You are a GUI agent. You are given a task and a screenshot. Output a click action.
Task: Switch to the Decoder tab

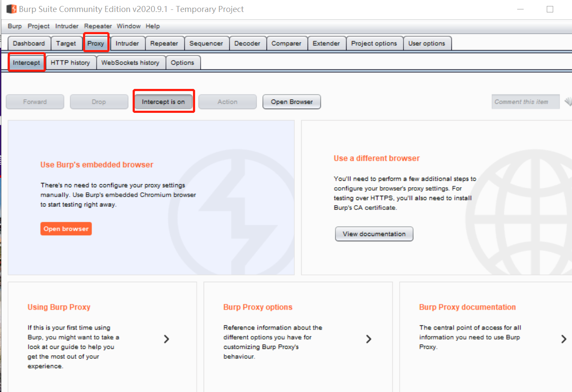tap(247, 43)
